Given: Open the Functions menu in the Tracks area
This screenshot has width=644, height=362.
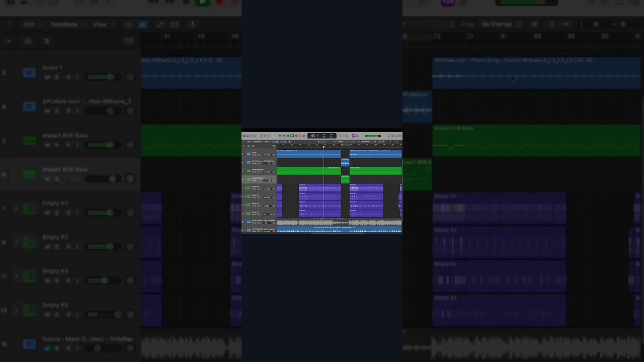Looking at the screenshot, I should [257, 142].
